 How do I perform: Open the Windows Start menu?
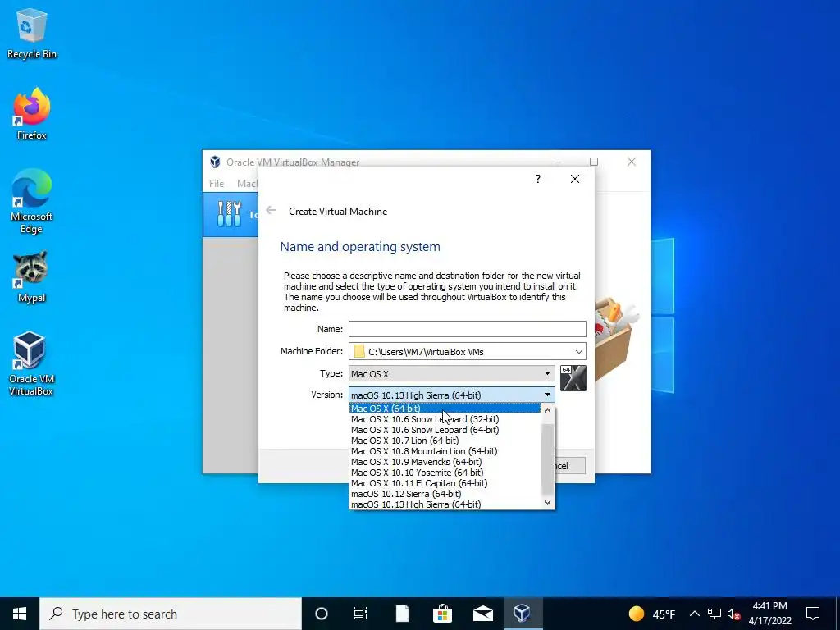tap(20, 614)
